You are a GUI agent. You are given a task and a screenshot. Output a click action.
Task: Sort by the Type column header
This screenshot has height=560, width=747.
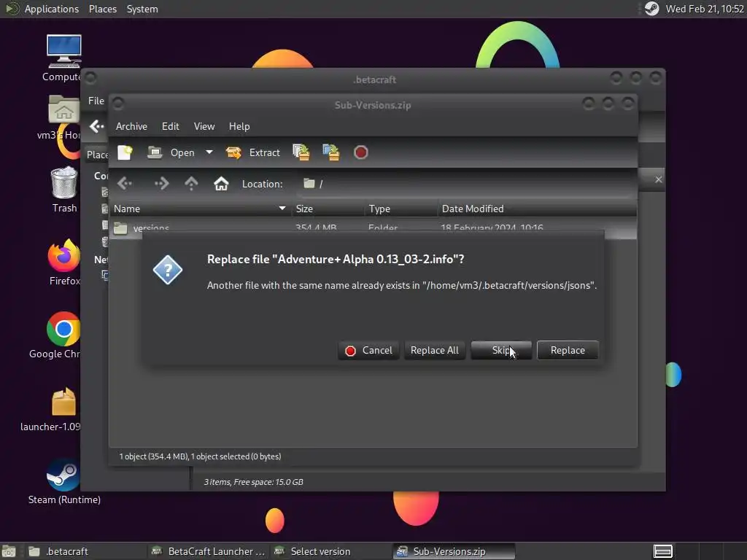pos(401,209)
